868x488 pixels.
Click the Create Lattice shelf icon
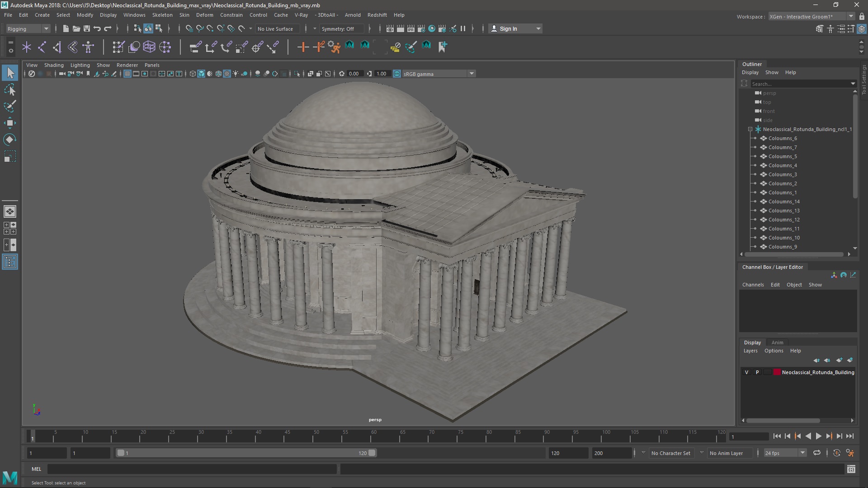point(149,47)
